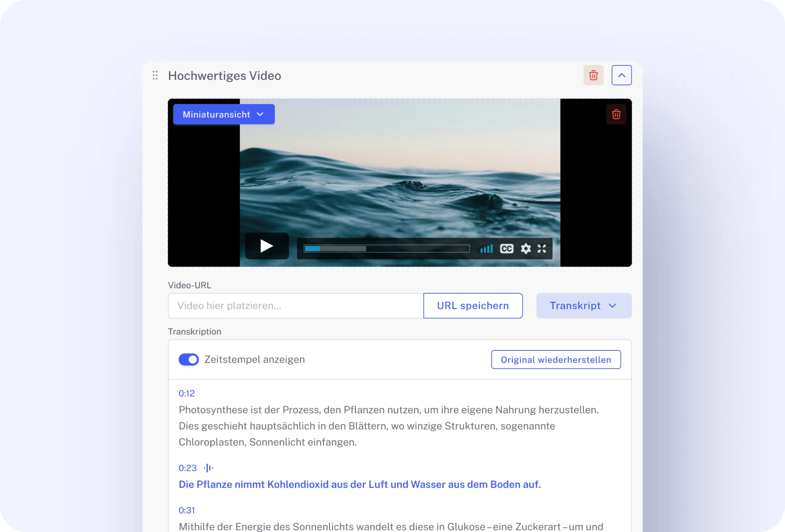
Task: Click URL speichern button
Action: [473, 306]
